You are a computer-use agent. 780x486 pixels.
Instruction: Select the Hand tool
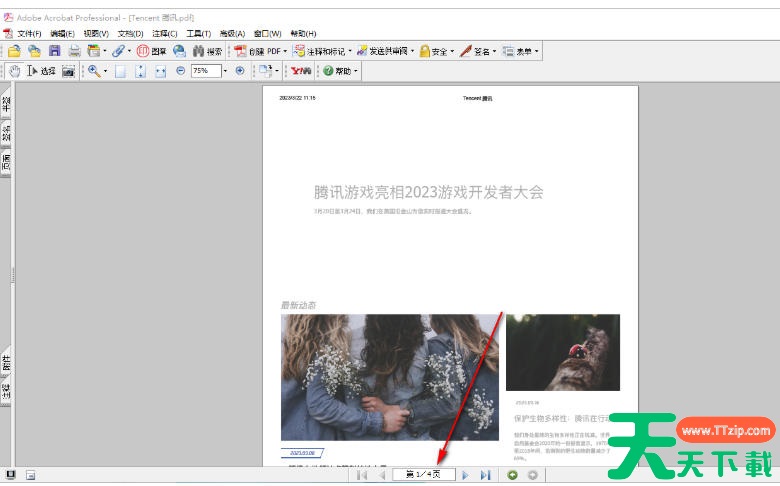[x=15, y=71]
